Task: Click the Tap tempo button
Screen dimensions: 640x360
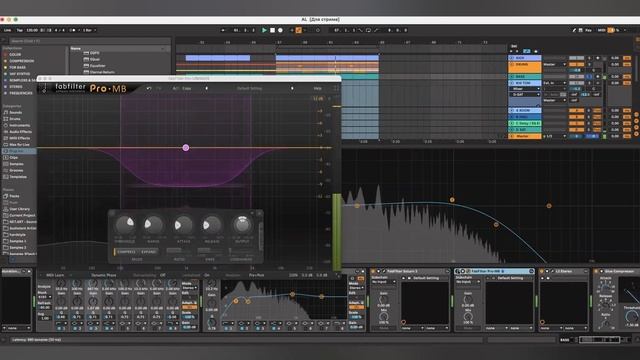Action: (x=20, y=30)
